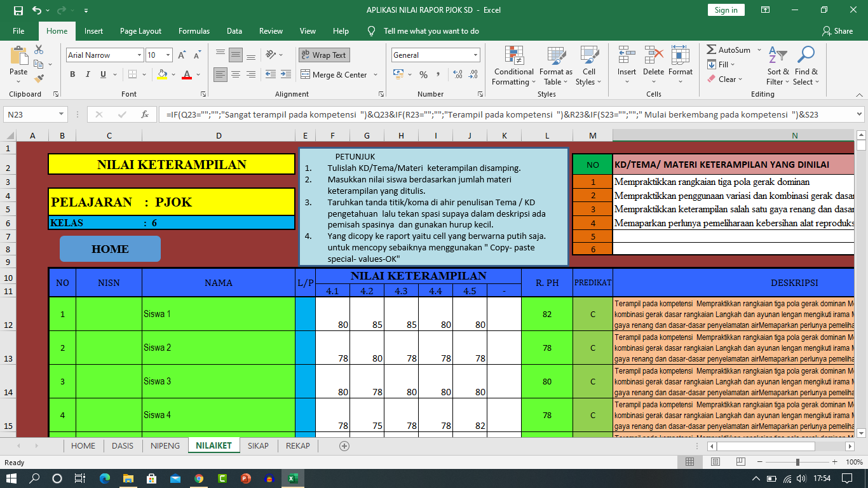Click the accounting number format icon
This screenshot has width=868, height=488.
398,74
